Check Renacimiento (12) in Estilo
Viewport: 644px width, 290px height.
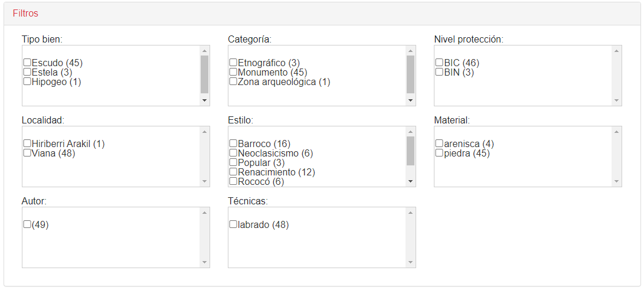tap(233, 172)
